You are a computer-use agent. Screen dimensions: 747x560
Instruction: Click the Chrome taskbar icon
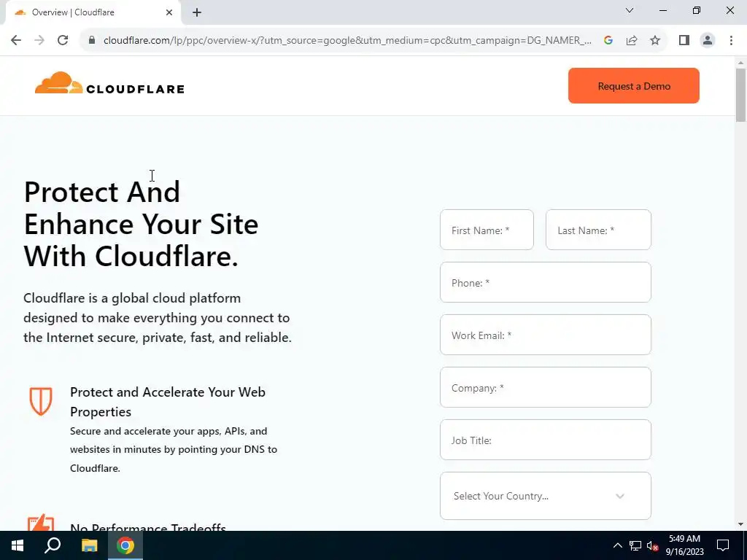point(125,545)
